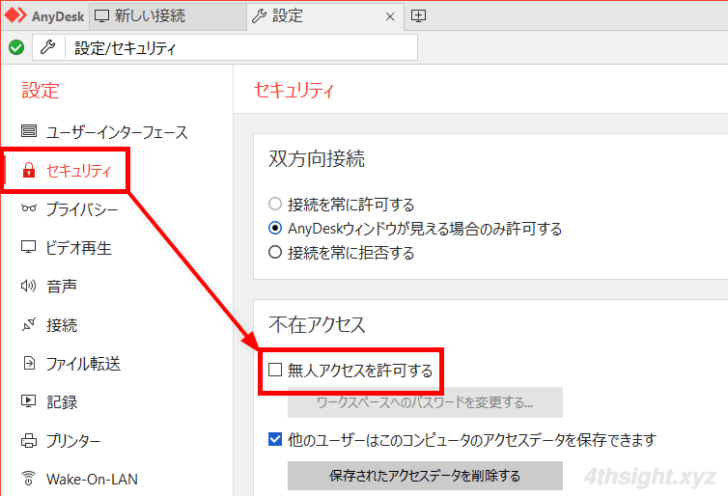Click the red セキュリティ page heading
Viewport: 728px width, 496px height.
[293, 90]
